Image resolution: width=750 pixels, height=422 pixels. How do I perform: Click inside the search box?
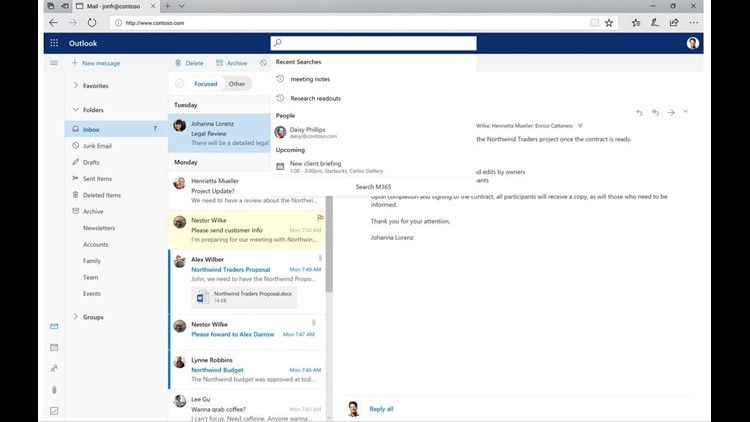pos(373,43)
